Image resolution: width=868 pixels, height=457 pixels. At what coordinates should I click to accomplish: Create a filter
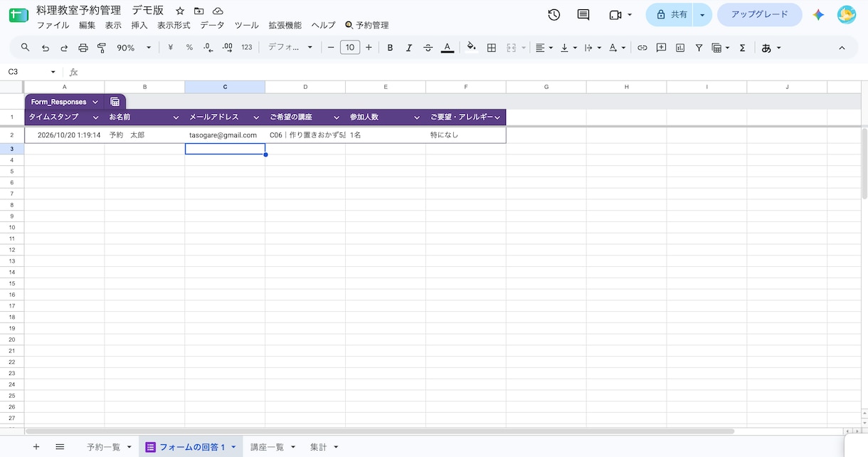pos(699,48)
